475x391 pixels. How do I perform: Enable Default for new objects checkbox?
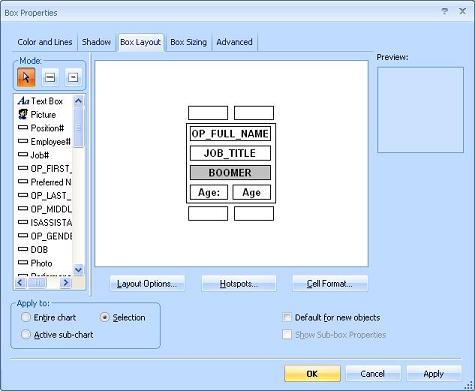pos(331,317)
